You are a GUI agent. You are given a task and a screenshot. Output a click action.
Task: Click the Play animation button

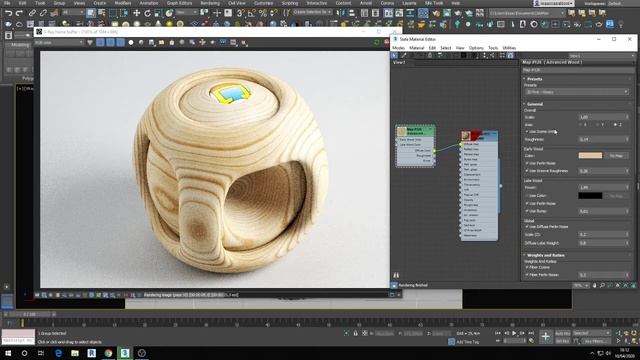pyautogui.click(x=514, y=333)
